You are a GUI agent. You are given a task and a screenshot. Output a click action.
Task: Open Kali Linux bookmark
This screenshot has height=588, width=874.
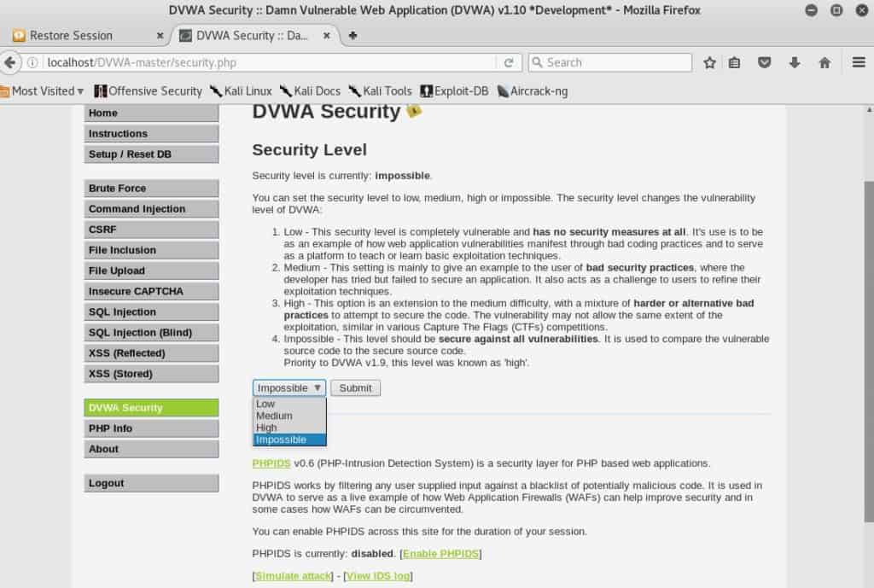pos(241,90)
